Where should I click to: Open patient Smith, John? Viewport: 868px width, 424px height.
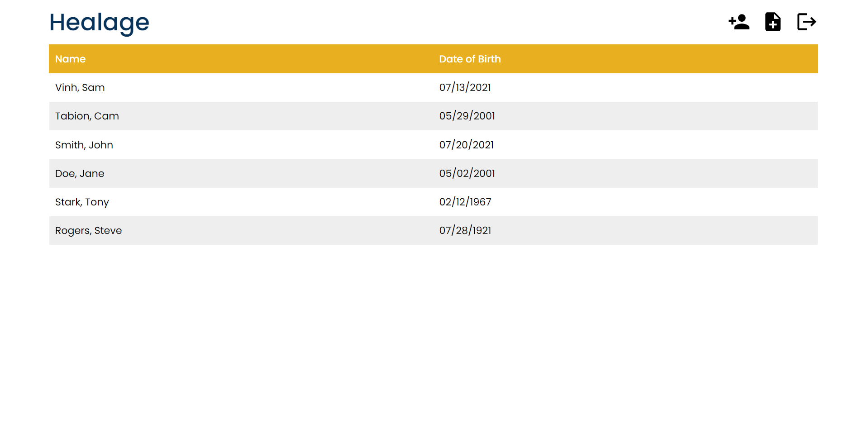(x=84, y=145)
